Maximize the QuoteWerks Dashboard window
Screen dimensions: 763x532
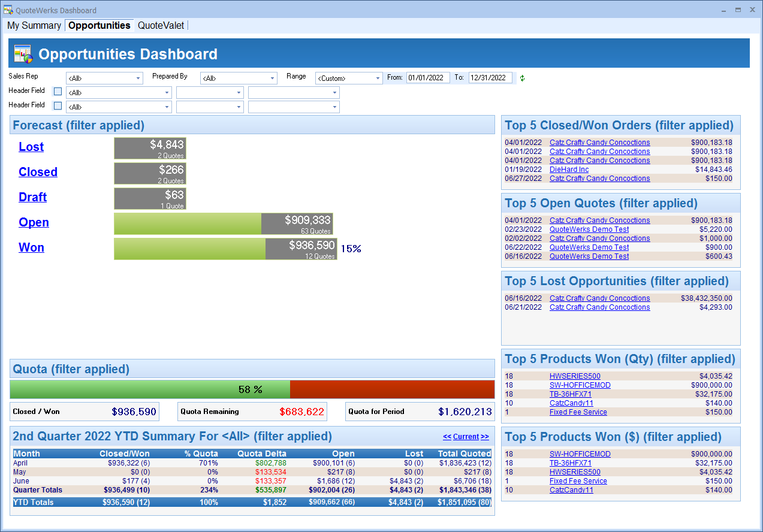coord(738,10)
